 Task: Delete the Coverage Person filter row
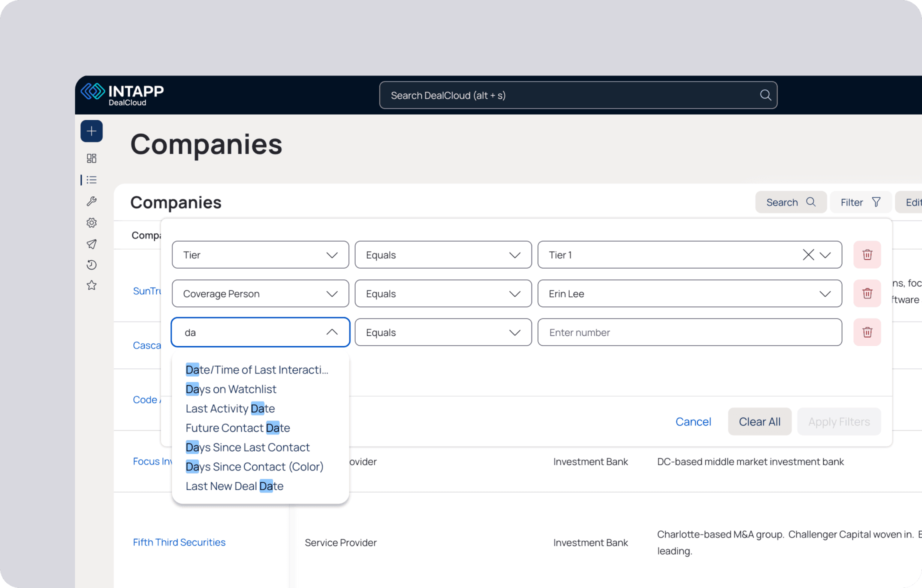[x=867, y=293]
